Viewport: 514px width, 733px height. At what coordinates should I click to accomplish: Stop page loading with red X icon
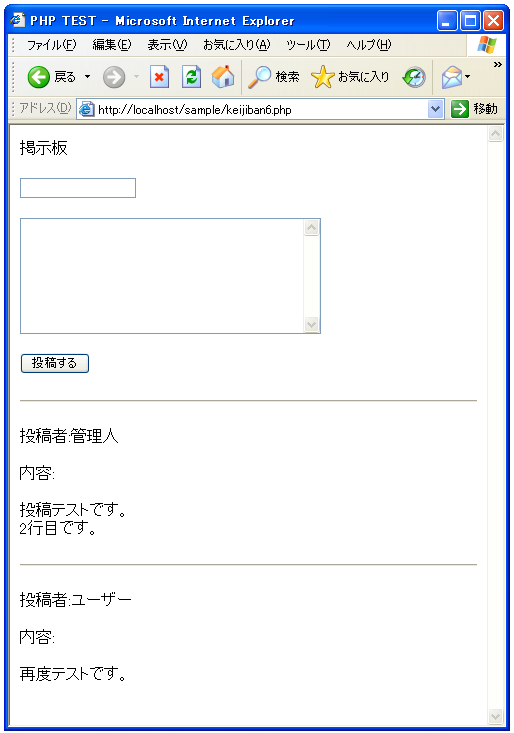(x=159, y=77)
